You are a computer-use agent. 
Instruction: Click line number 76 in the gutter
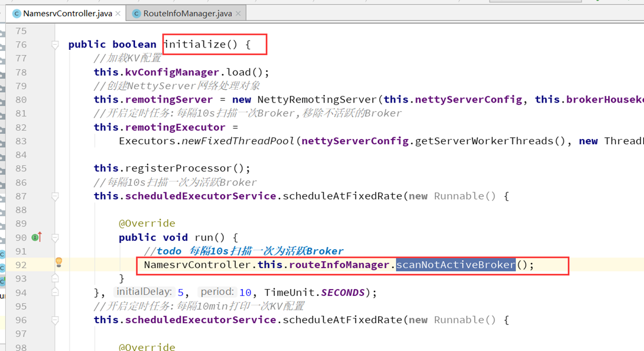(x=21, y=45)
